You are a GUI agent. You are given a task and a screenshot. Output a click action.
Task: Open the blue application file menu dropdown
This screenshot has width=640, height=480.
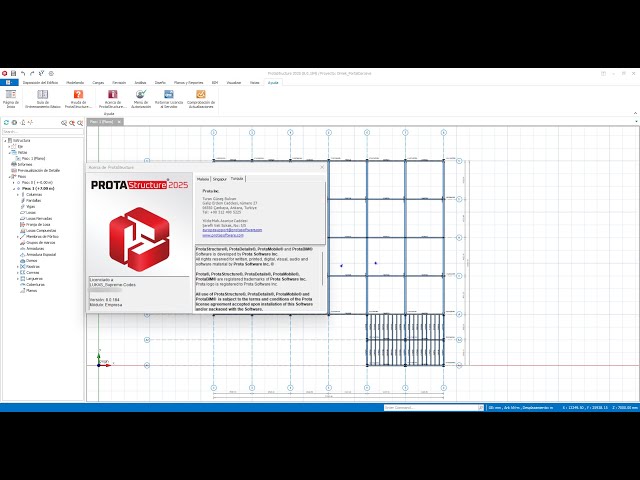(x=9, y=82)
